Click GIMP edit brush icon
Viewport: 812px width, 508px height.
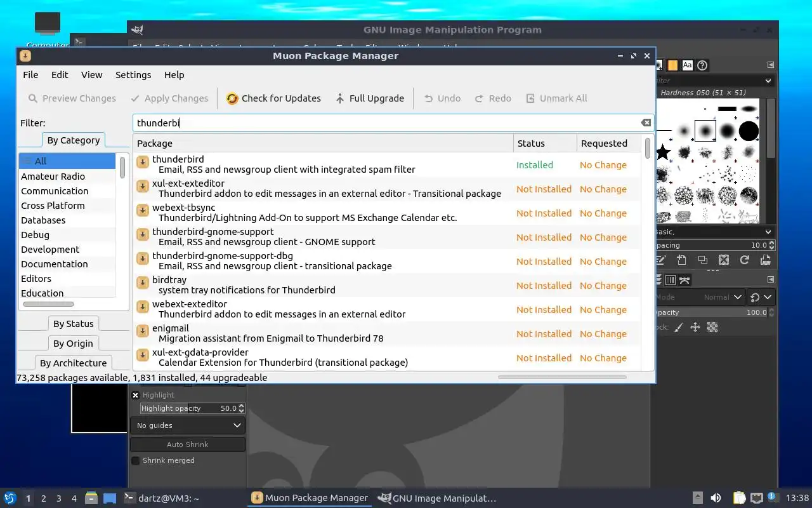tap(660, 260)
